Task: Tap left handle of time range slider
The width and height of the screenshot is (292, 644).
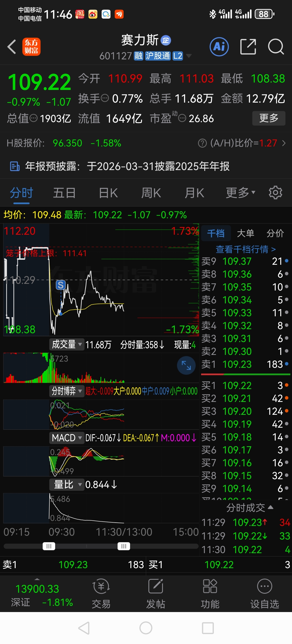Action: click(x=49, y=546)
